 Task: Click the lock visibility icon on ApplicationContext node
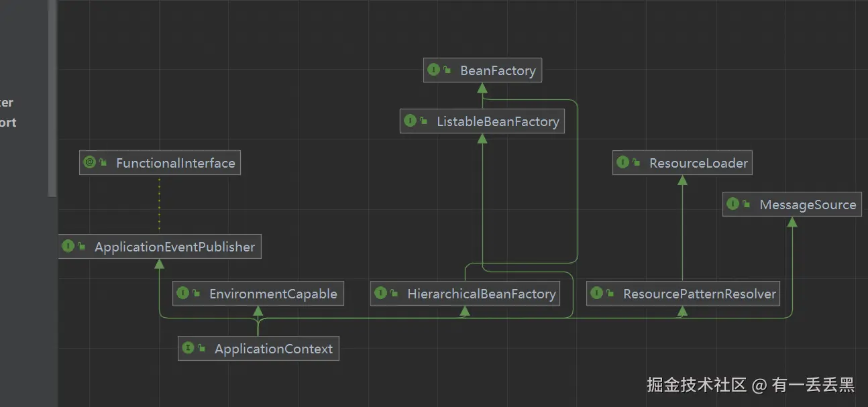(201, 349)
